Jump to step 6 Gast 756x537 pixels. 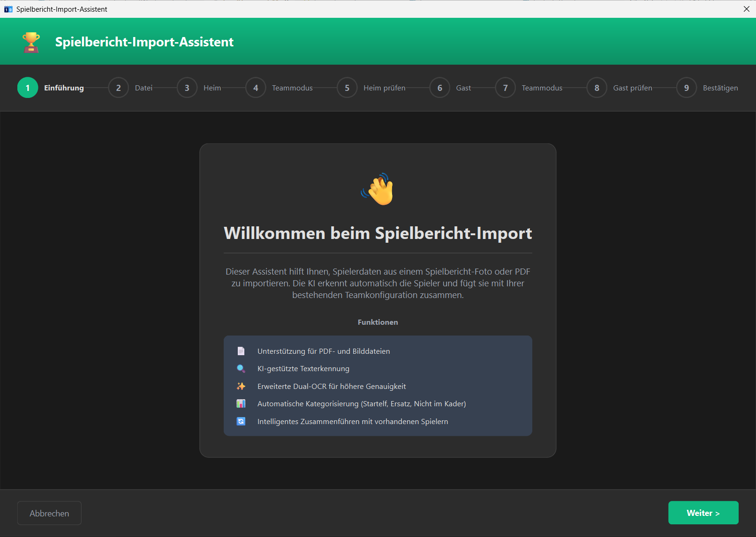pyautogui.click(x=440, y=88)
